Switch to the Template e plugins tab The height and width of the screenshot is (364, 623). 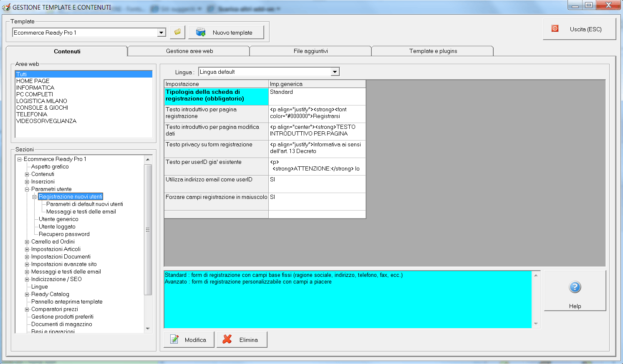(433, 51)
